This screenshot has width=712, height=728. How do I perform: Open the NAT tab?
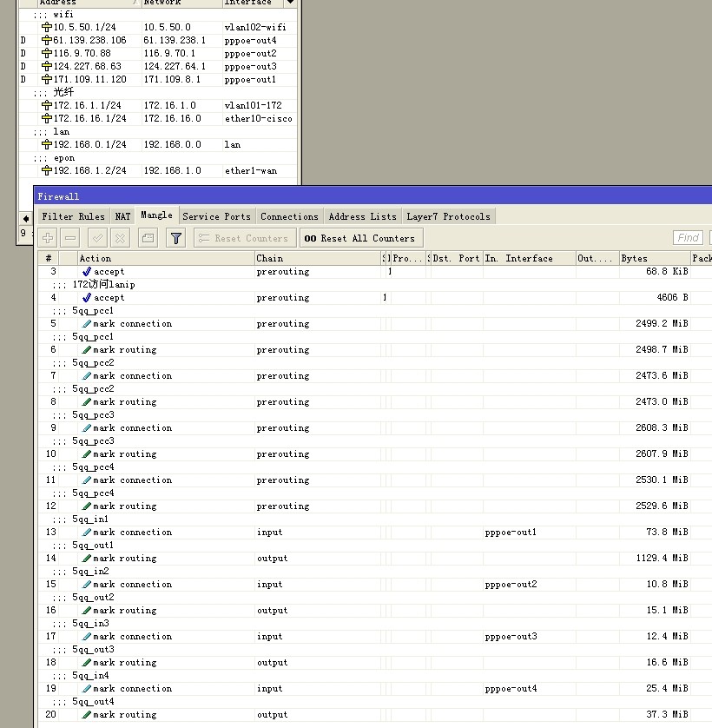(x=122, y=216)
